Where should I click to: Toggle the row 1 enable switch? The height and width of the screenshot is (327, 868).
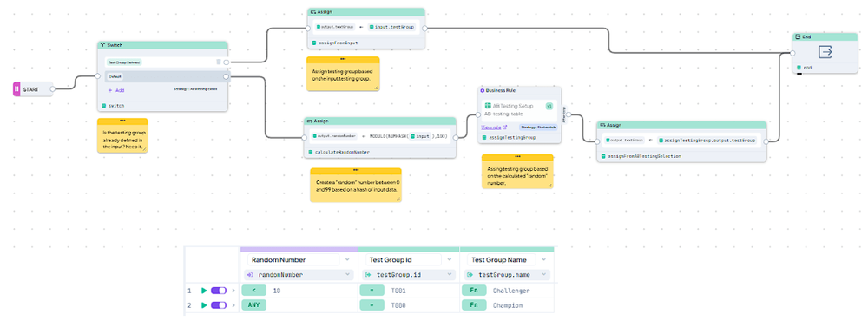(x=220, y=291)
